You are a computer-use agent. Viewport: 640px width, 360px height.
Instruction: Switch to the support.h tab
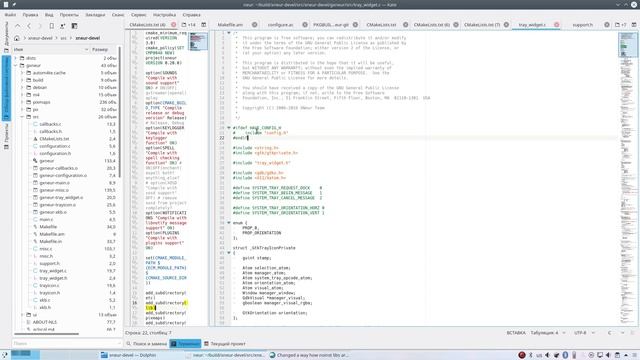[582, 25]
